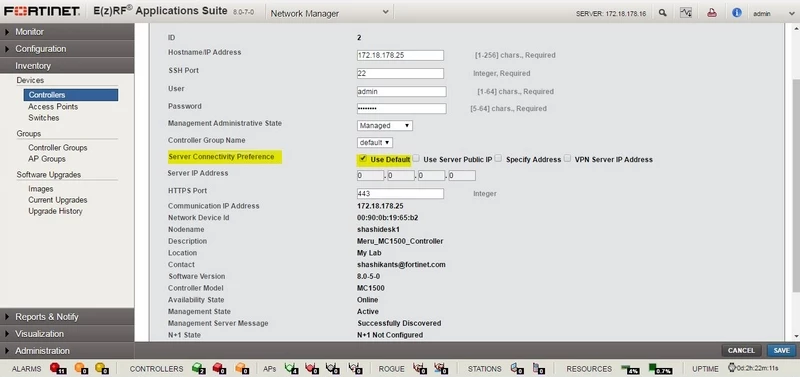
Task: Click the CANCEL button
Action: (x=741, y=350)
